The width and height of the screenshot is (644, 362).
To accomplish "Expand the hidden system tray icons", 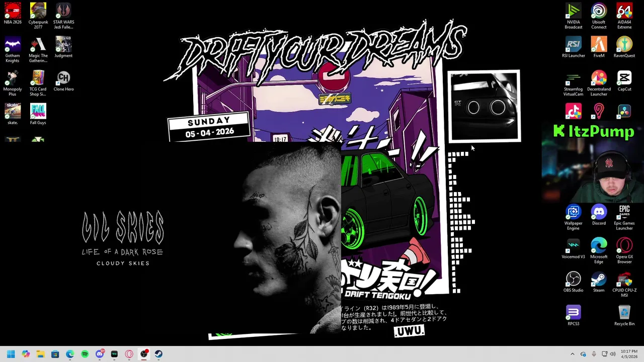I will pyautogui.click(x=572, y=354).
